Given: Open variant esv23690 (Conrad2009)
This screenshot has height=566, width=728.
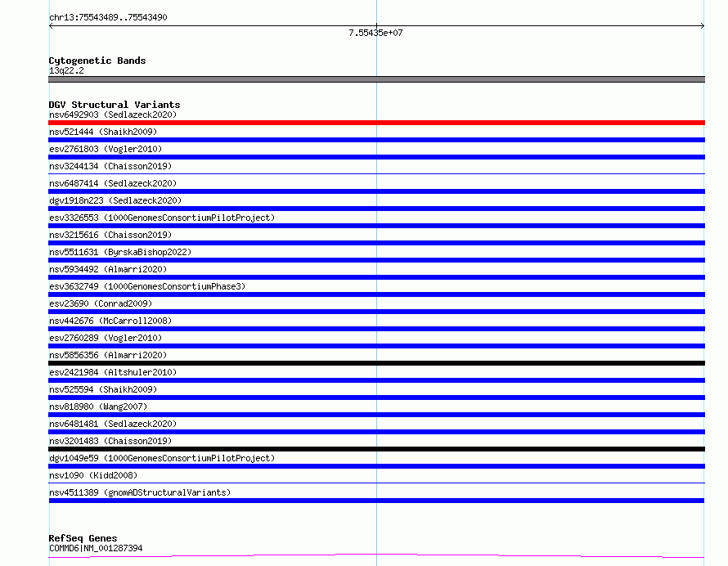Looking at the screenshot, I should pyautogui.click(x=101, y=303).
